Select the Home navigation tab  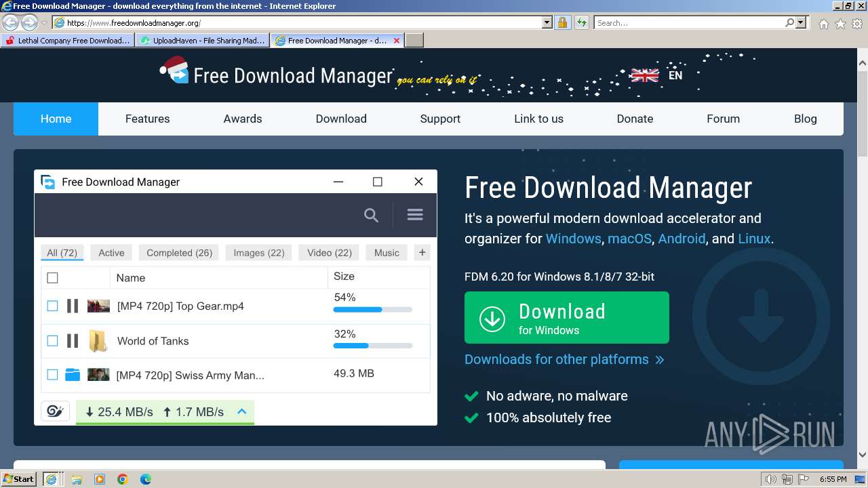pos(56,119)
